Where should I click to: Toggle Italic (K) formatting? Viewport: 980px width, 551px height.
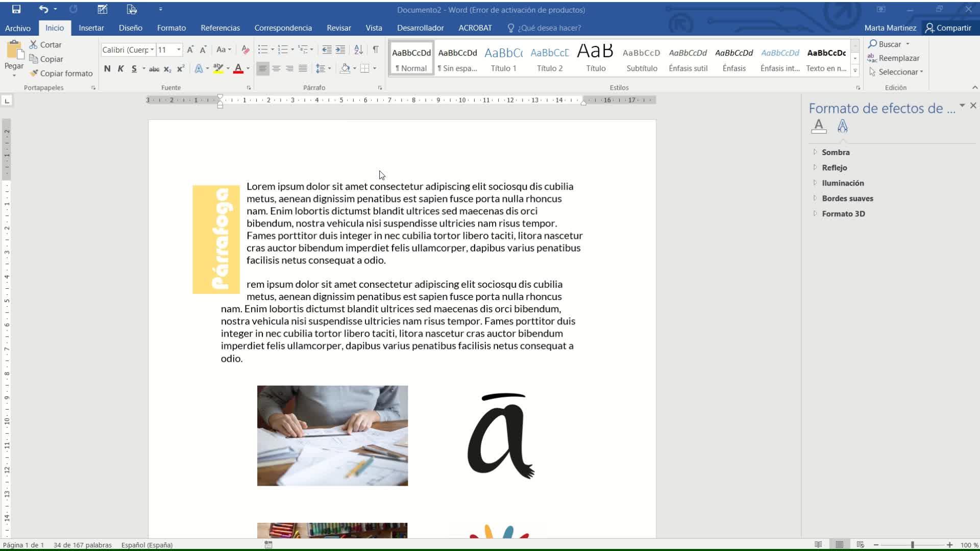pyautogui.click(x=121, y=69)
